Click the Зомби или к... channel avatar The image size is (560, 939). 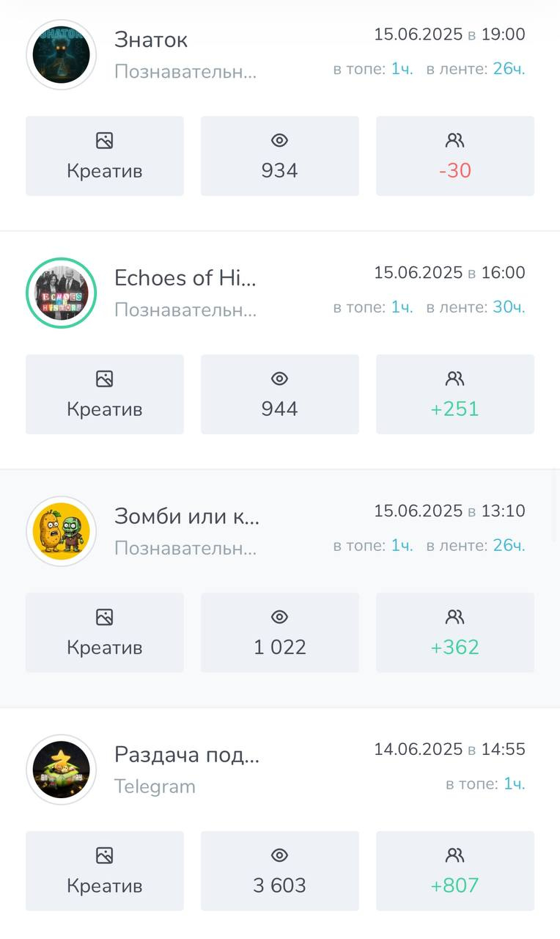click(x=62, y=531)
